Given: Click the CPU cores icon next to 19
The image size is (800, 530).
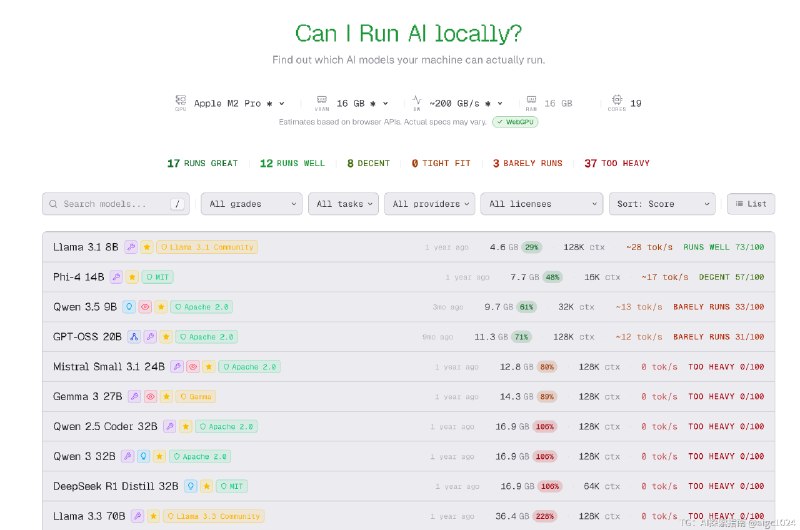Looking at the screenshot, I should coord(617,99).
